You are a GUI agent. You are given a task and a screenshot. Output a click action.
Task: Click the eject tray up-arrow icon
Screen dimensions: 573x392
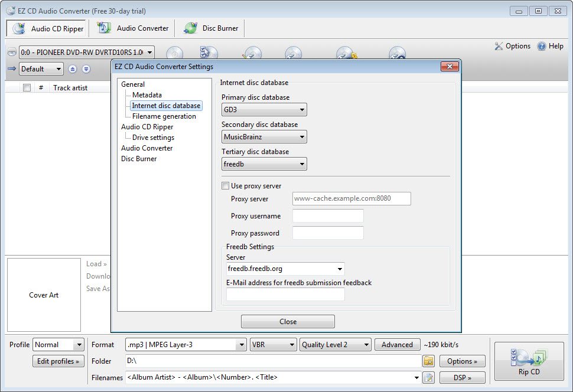tap(73, 68)
